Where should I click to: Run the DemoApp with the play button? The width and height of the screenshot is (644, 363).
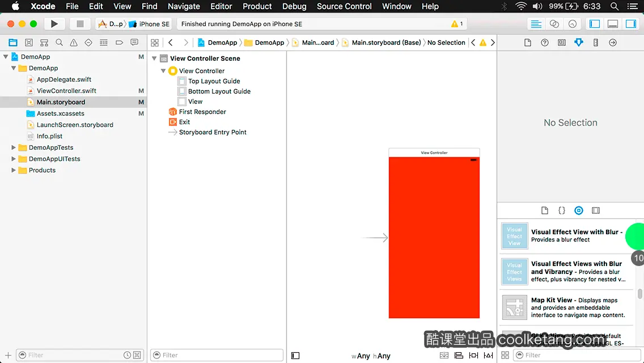point(54,24)
